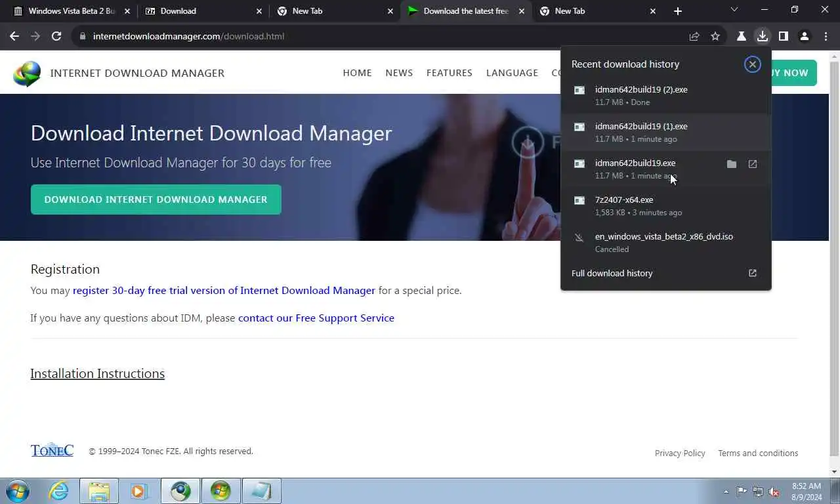Click the file icon beside idman642build19 (1).exe
Image resolution: width=840 pixels, height=504 pixels.
(579, 127)
